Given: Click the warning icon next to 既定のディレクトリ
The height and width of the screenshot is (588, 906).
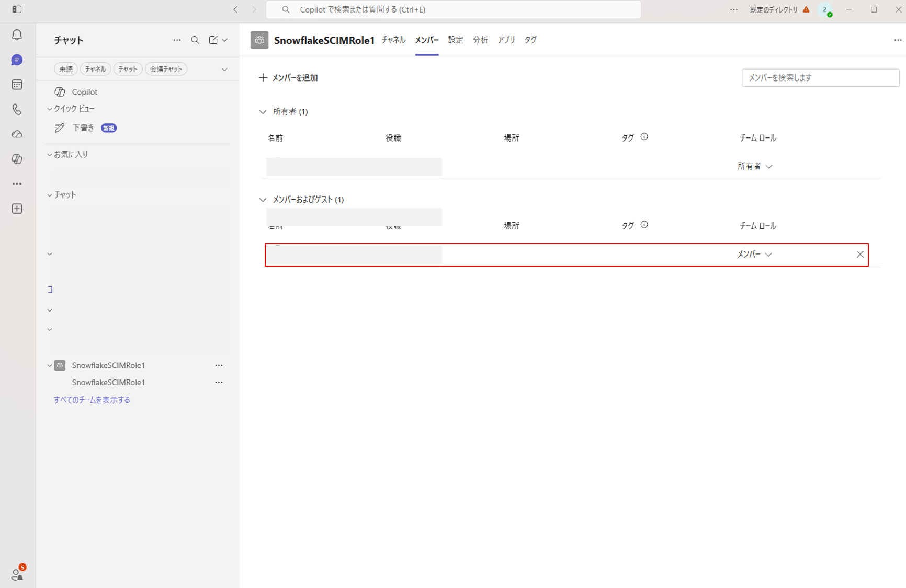Looking at the screenshot, I should 806,9.
